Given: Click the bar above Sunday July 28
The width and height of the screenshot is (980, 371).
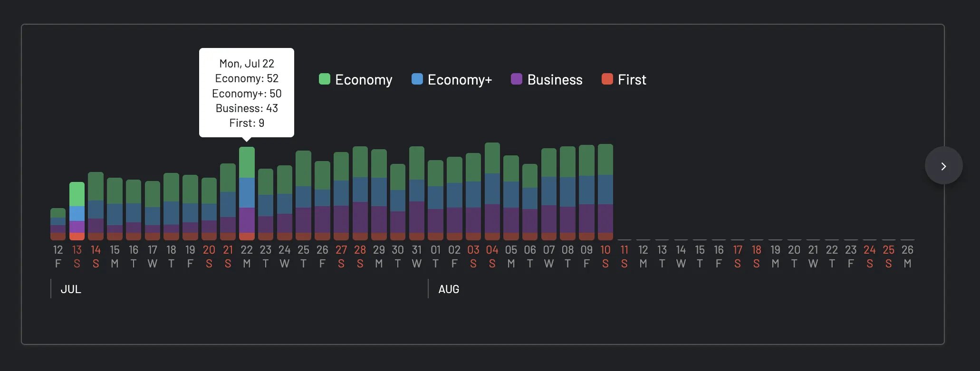Looking at the screenshot, I should click(360, 193).
